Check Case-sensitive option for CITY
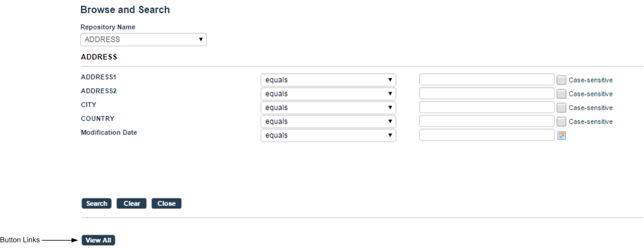Image resolution: width=644 pixels, height=249 pixels. pyautogui.click(x=561, y=108)
